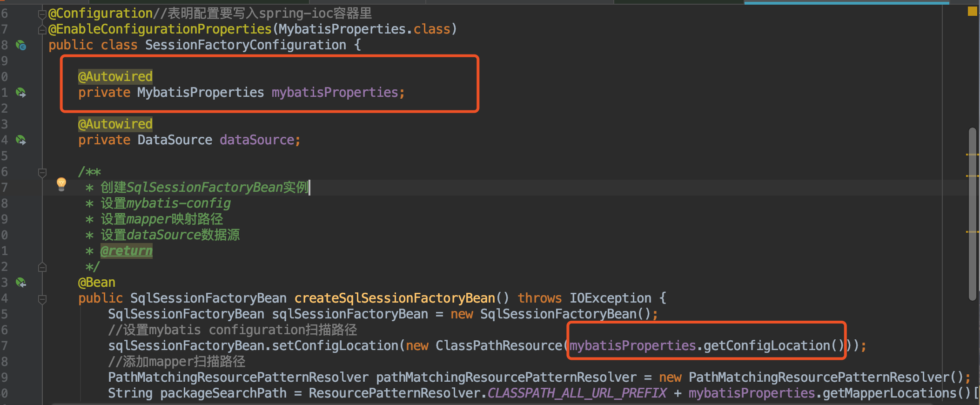Image resolution: width=980 pixels, height=405 pixels.
Task: Click the @Bean annotation
Action: (x=97, y=283)
